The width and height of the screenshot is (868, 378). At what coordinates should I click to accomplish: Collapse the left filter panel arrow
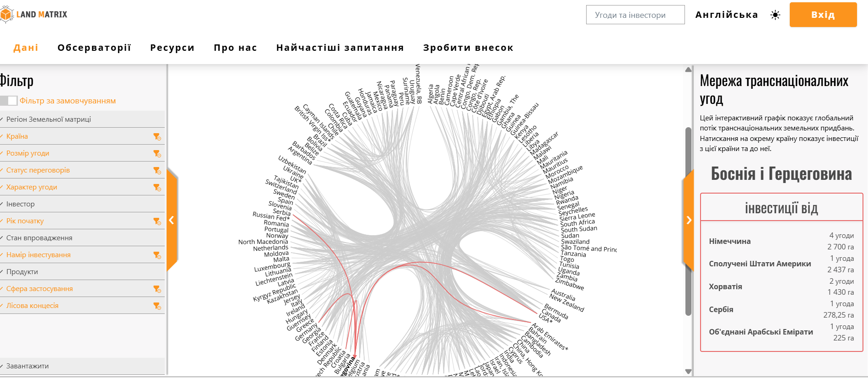pyautogui.click(x=172, y=220)
